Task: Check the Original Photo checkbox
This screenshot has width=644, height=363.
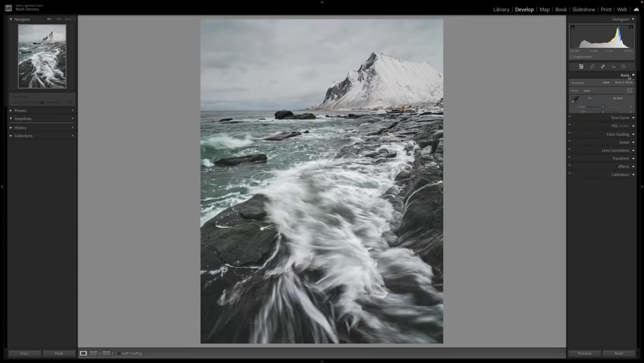Action: click(x=572, y=57)
